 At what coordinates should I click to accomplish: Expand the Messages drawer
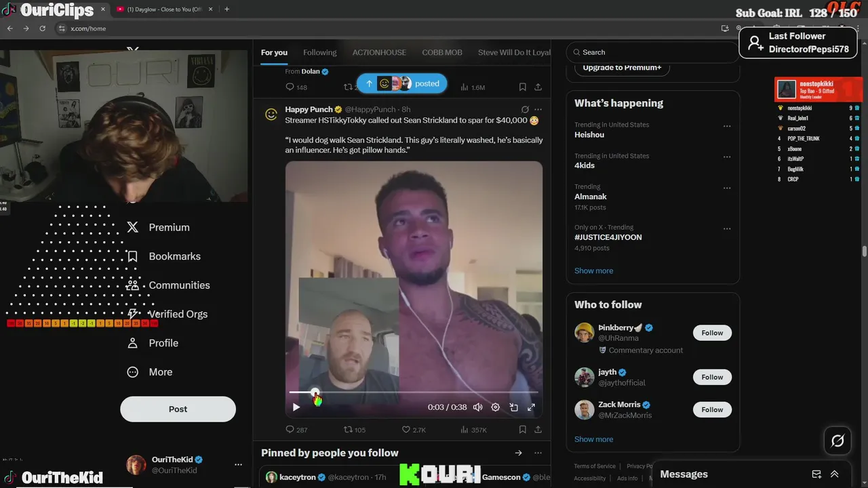[835, 474]
